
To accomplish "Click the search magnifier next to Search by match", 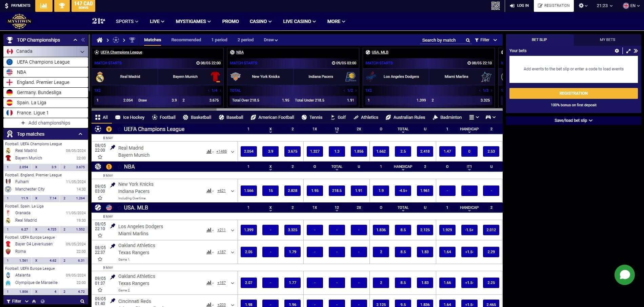I will point(467,40).
